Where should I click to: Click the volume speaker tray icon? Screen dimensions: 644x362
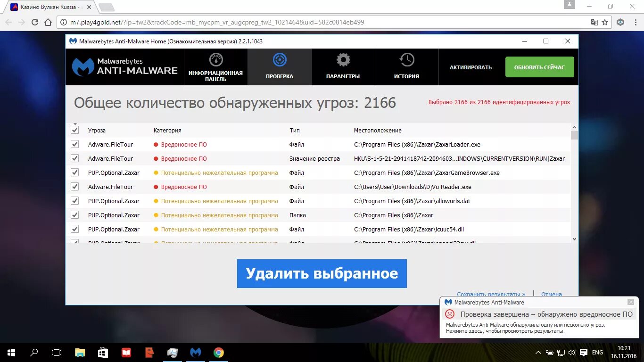coord(572,353)
